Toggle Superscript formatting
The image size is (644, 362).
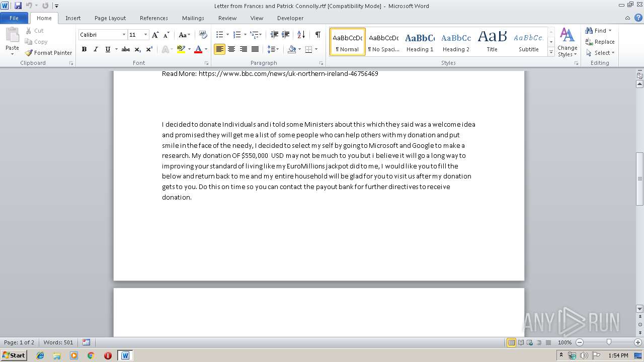click(x=149, y=49)
